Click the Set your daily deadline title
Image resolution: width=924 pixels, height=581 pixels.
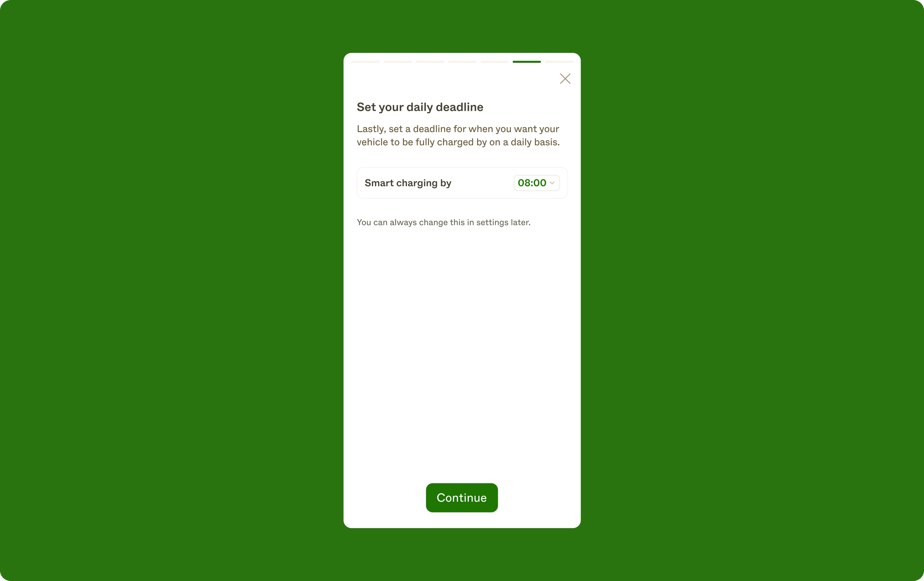coord(420,106)
